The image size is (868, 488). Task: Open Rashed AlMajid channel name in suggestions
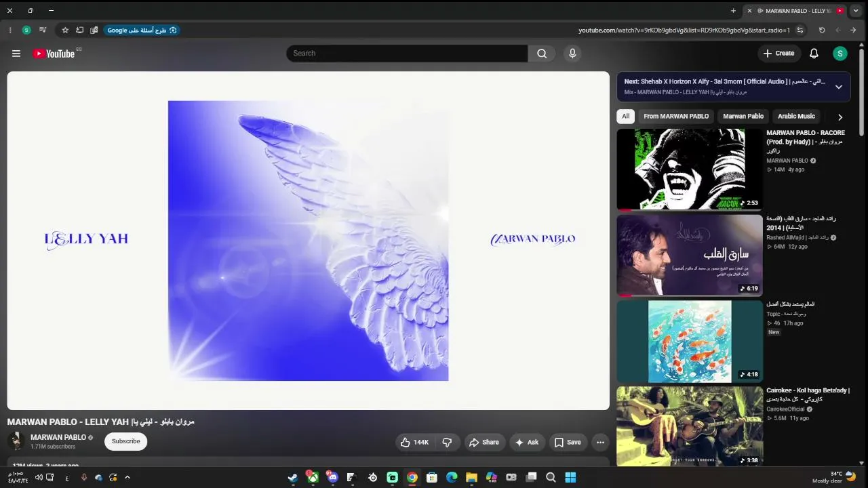click(x=797, y=238)
